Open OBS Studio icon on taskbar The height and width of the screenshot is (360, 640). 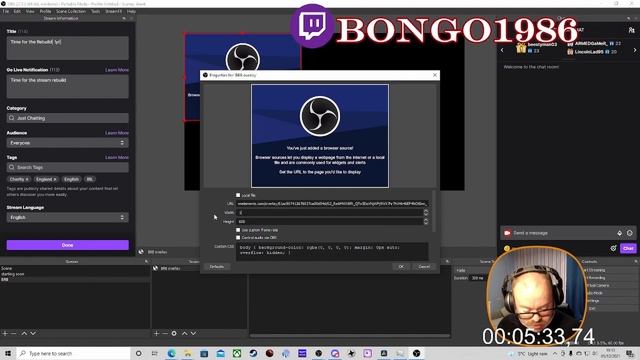(416, 353)
